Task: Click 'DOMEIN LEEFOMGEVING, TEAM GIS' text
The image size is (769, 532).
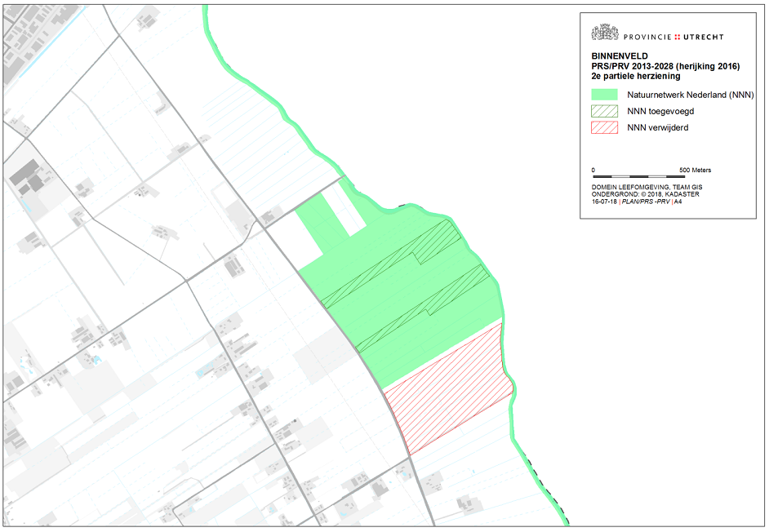Action: [x=647, y=188]
